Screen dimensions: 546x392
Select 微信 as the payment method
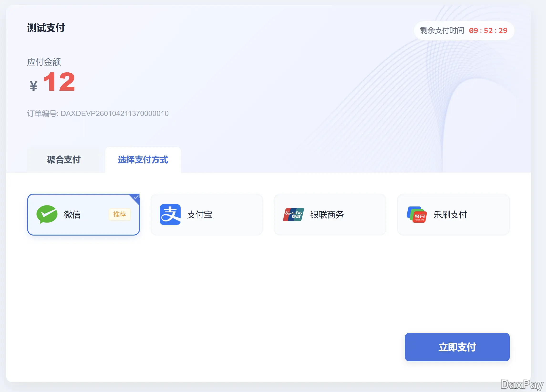click(x=83, y=215)
